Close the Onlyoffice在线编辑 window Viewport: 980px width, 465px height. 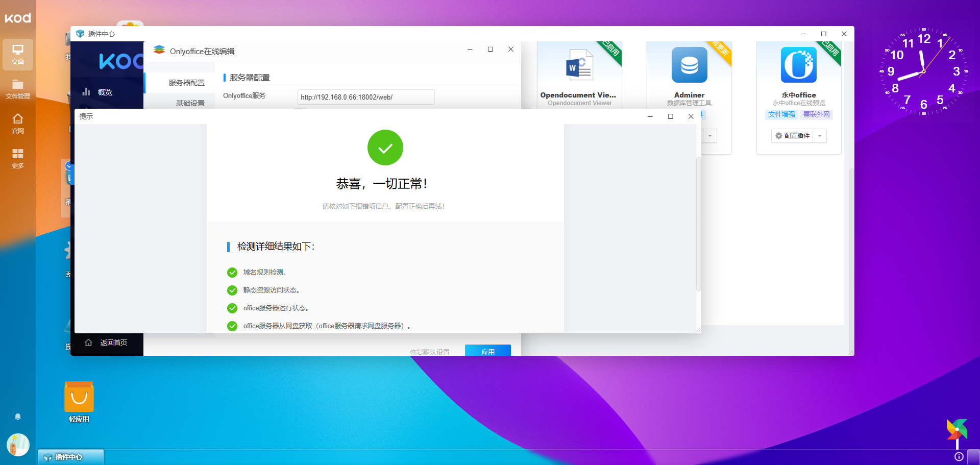click(x=510, y=49)
